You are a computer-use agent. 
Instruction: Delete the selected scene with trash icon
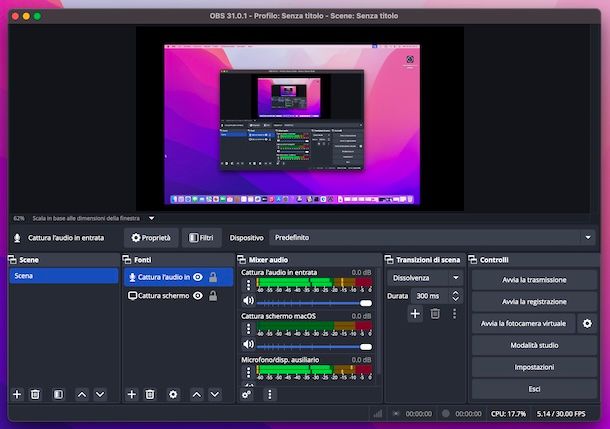tap(35, 394)
